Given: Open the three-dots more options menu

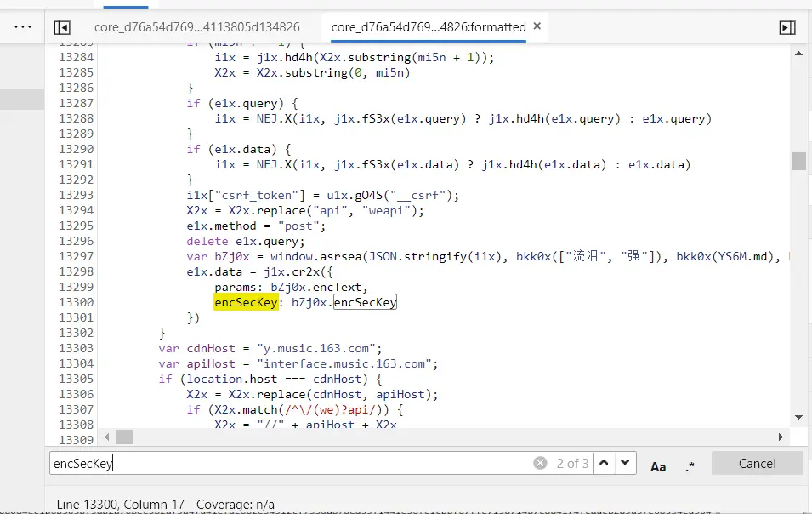Looking at the screenshot, I should tap(22, 26).
